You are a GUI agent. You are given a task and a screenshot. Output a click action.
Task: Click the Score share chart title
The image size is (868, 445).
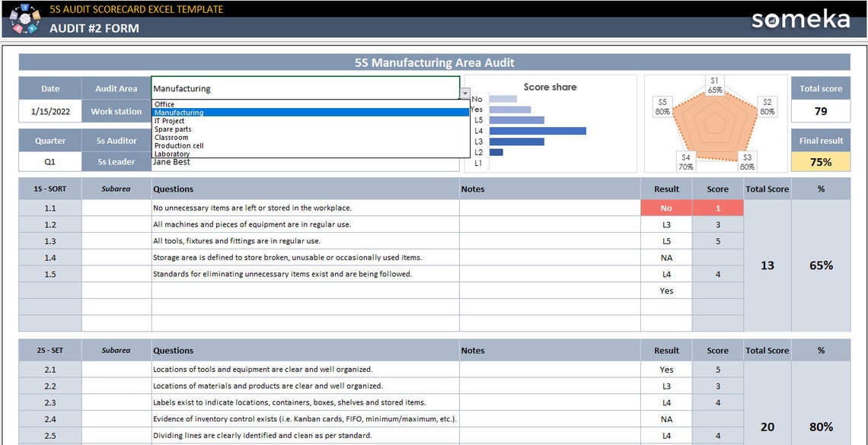tap(550, 87)
